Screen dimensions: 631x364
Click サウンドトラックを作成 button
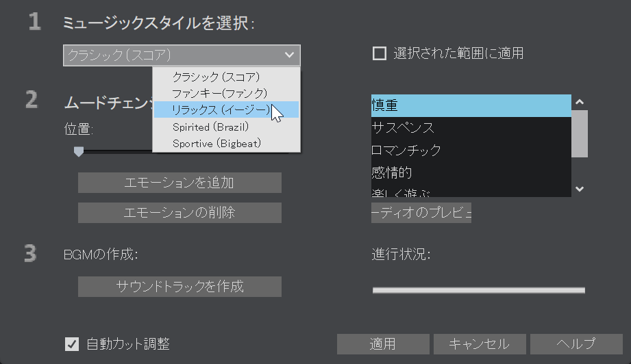[180, 287]
